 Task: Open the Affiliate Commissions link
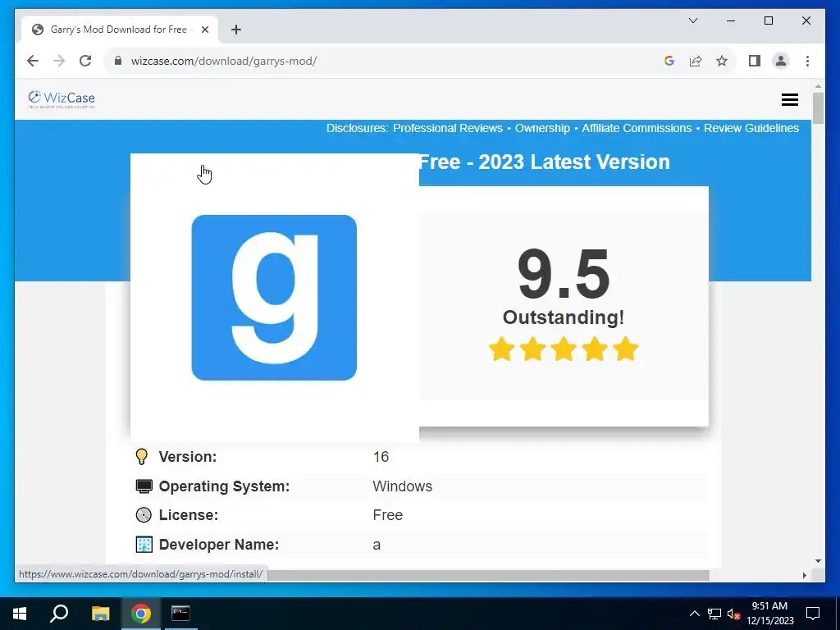tap(637, 128)
